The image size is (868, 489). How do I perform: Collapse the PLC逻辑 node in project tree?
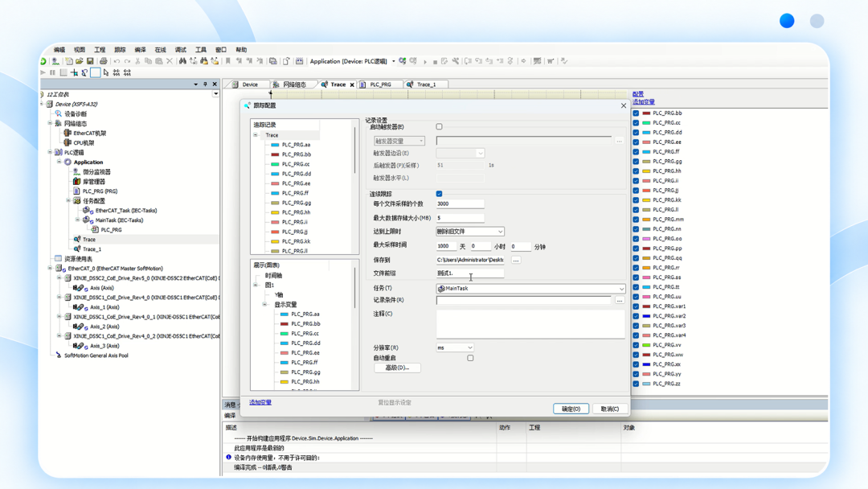pos(50,152)
